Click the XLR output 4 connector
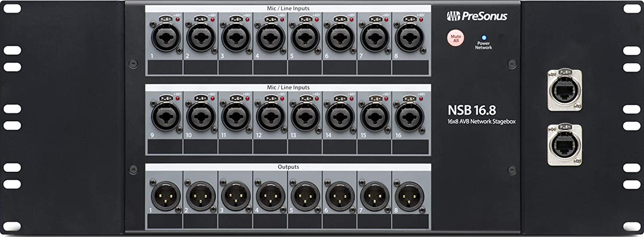Viewport: 644px width, 237px height. click(270, 196)
